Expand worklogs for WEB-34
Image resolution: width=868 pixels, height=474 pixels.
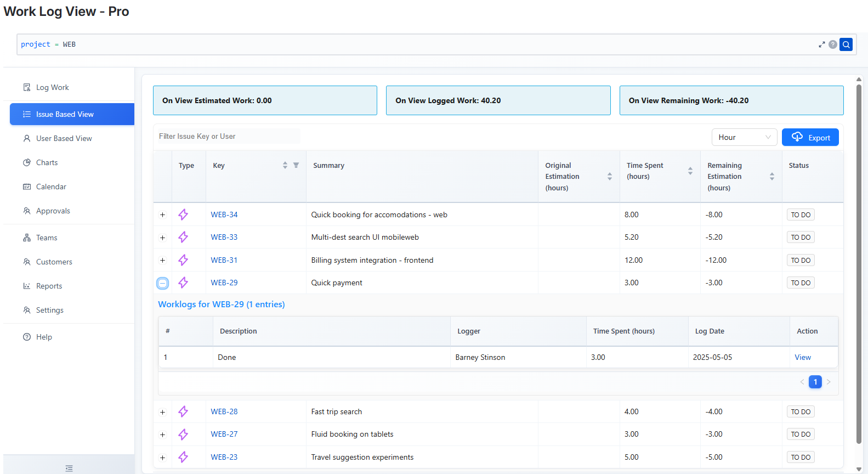pos(162,215)
